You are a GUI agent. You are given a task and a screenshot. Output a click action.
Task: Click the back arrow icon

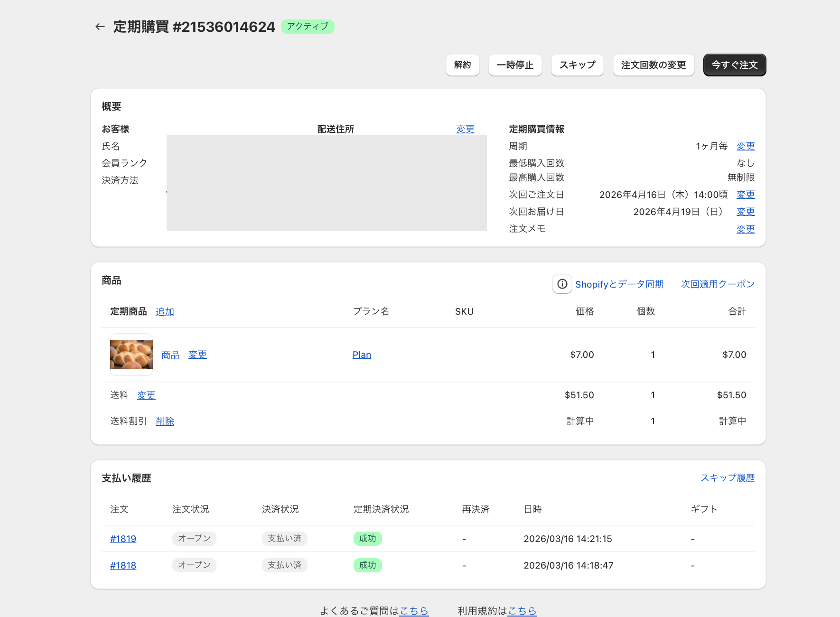(100, 27)
